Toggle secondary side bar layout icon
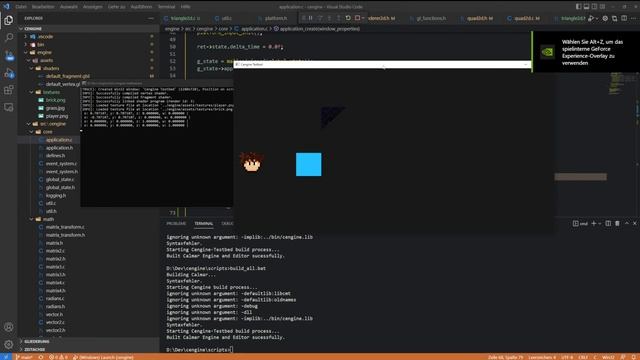The height and width of the screenshot is (360, 640). tap(594, 7)
